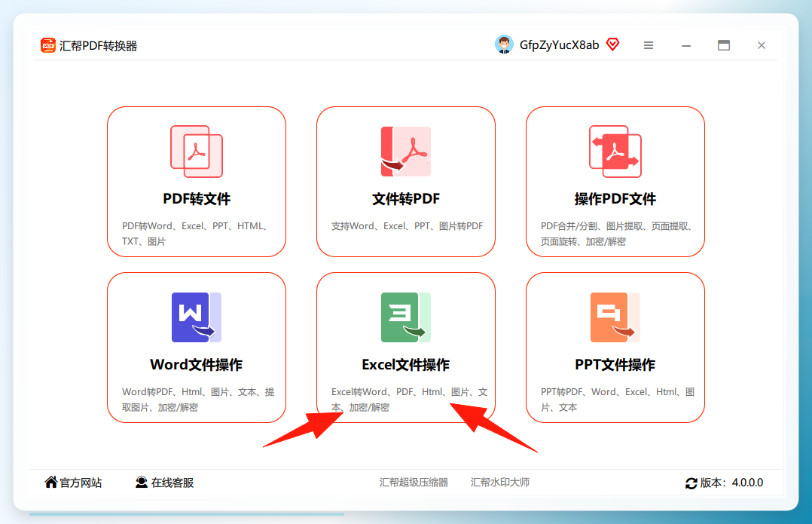Choose the green Excel文件操作 icon
Image resolution: width=812 pixels, height=524 pixels.
406,317
